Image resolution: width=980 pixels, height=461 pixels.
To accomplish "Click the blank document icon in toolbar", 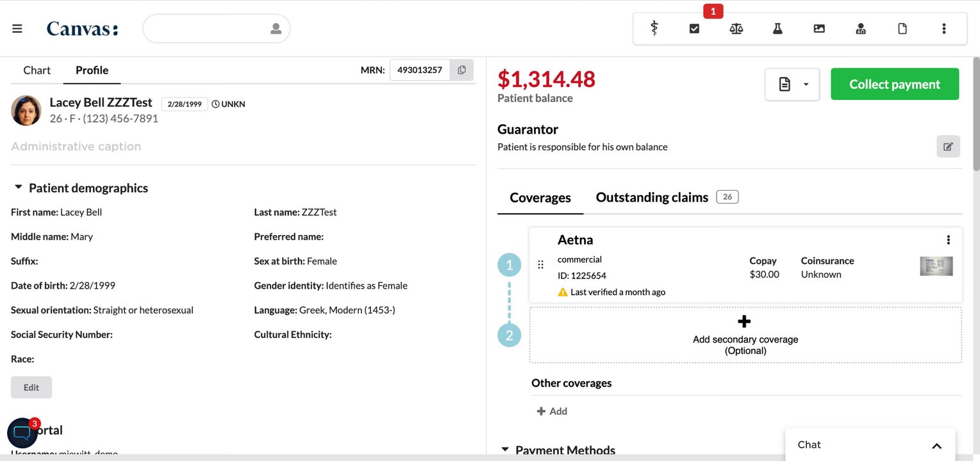I will (902, 29).
